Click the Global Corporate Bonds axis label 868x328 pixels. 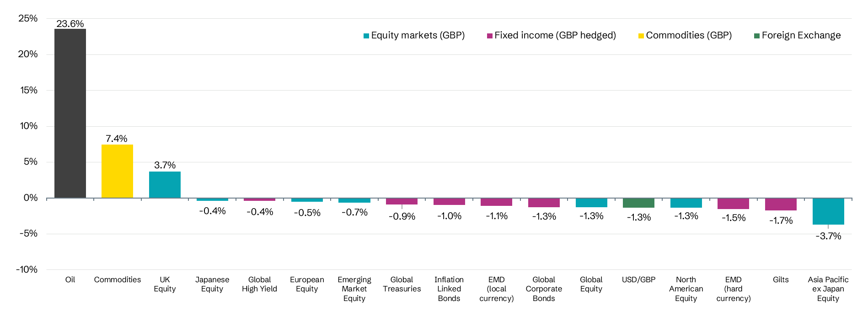pos(544,289)
